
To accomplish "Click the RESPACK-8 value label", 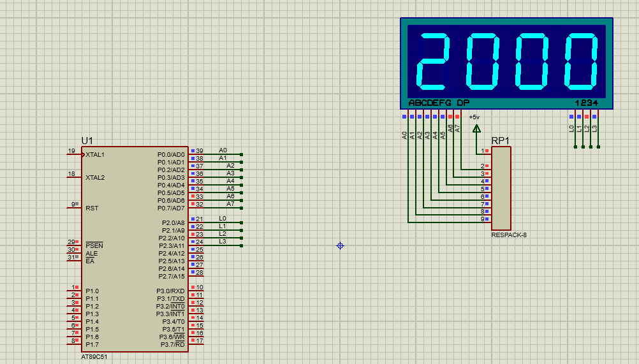I will [x=509, y=235].
